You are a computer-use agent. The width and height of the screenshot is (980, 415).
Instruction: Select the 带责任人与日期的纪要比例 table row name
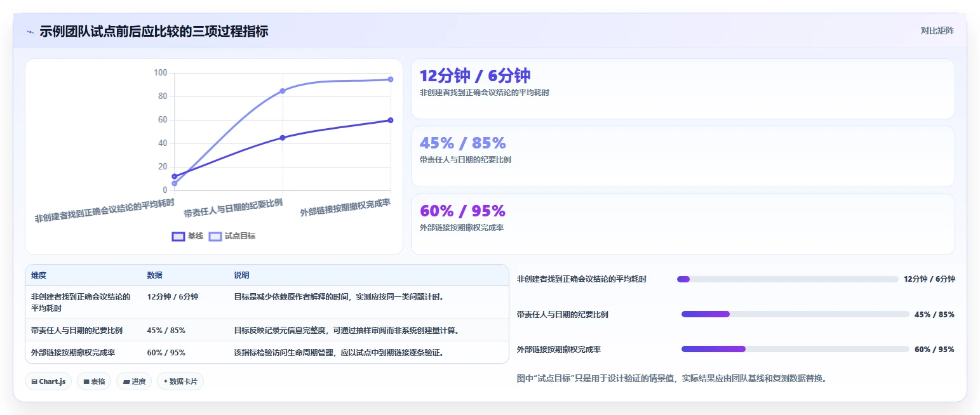77,330
